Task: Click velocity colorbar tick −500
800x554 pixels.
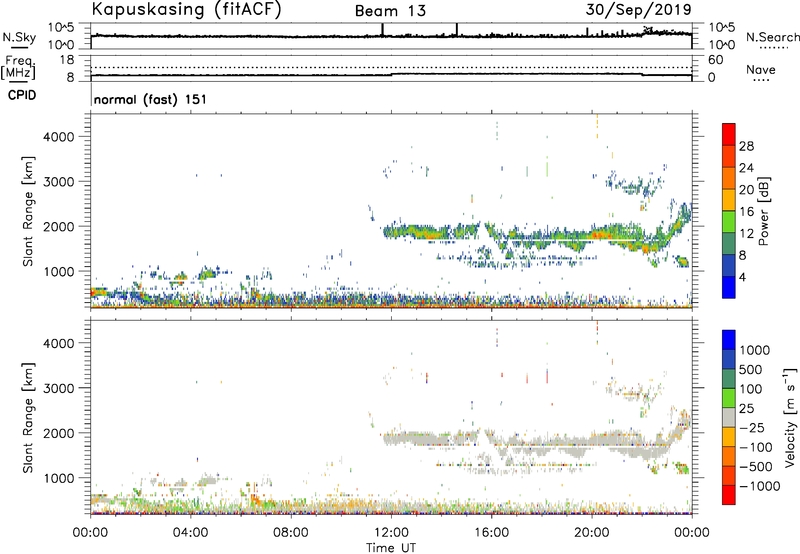Action: (756, 467)
